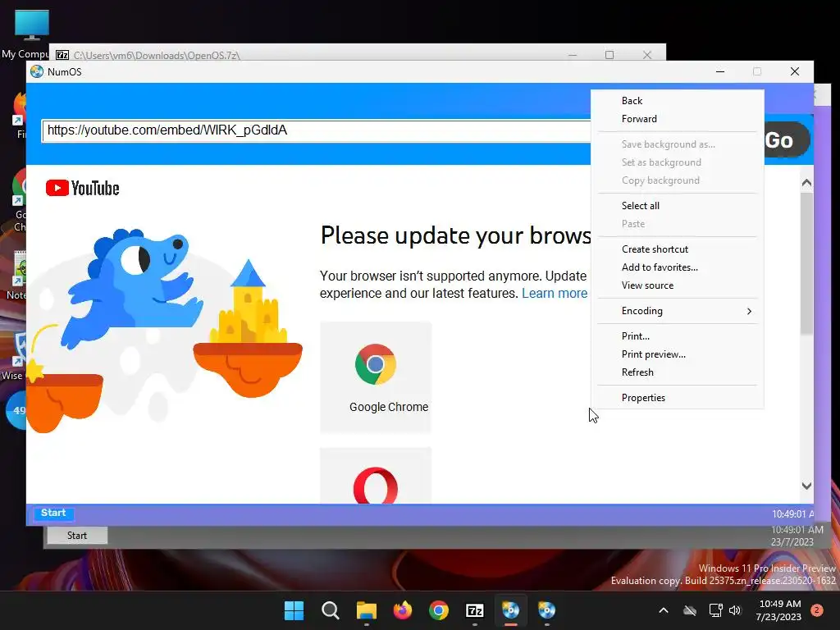Open the taskbar clock and date
This screenshot has height=630, width=840.
(x=778, y=610)
